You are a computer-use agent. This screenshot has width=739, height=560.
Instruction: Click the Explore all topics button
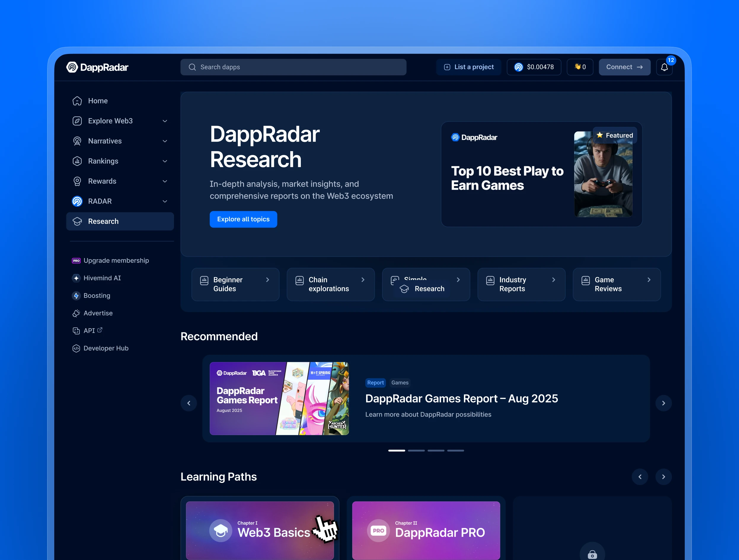pos(243,219)
